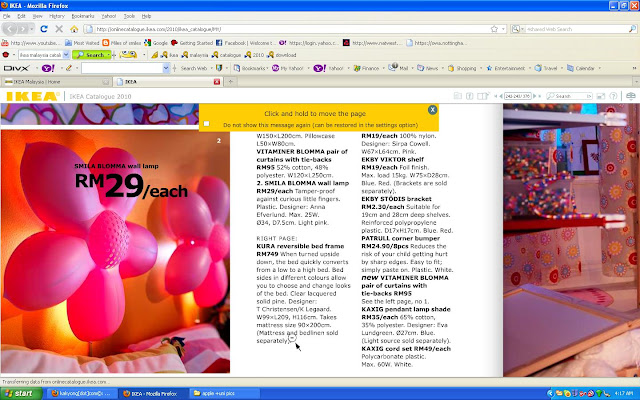Open the green Search button dropdown arrow
640x400 pixels.
pos(109,55)
